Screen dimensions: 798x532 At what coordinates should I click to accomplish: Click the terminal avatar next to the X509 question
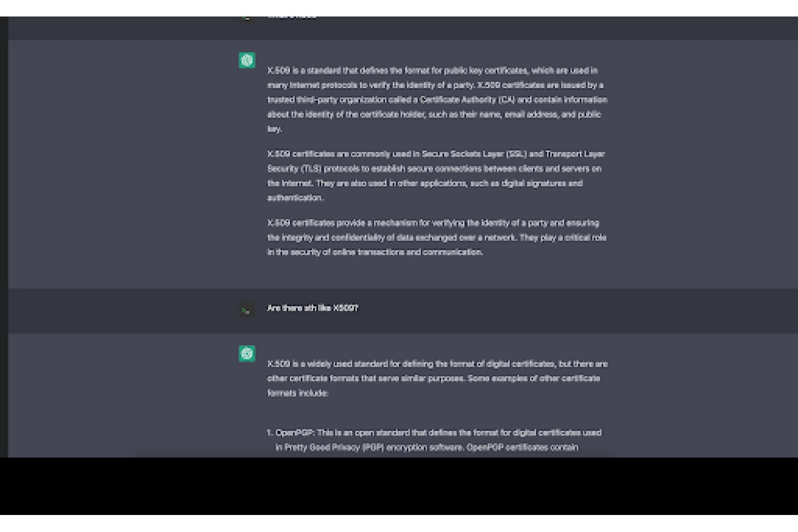(x=246, y=310)
